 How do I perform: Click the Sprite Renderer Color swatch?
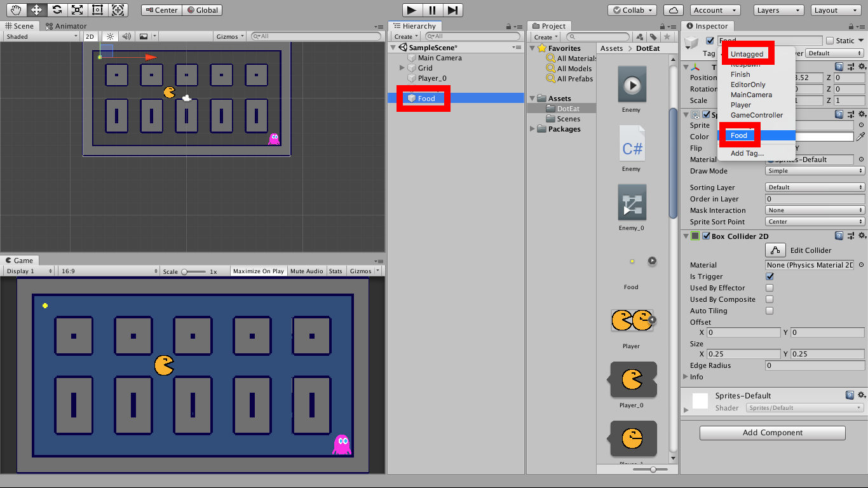pos(810,137)
